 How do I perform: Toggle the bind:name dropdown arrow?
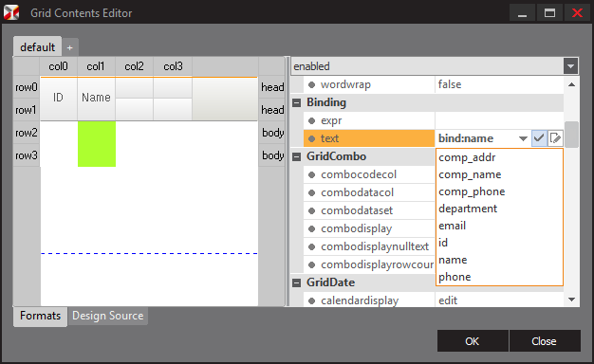[523, 138]
